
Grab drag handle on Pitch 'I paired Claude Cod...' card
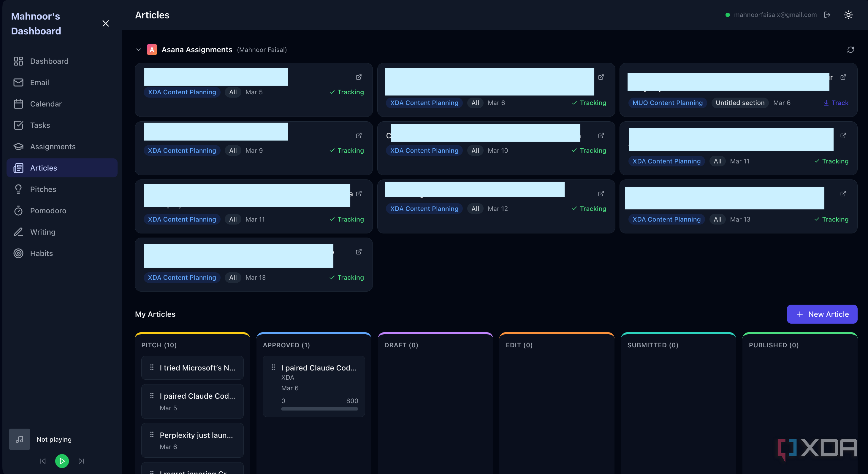click(152, 396)
